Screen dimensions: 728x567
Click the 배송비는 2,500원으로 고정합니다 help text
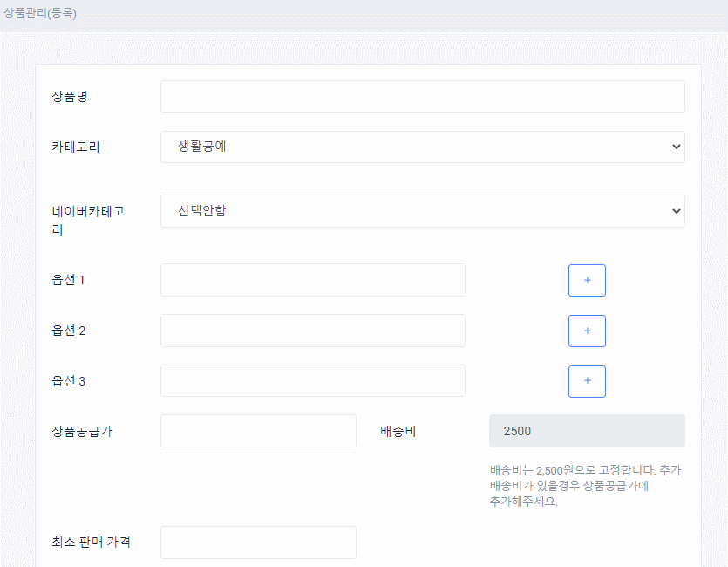click(x=585, y=486)
